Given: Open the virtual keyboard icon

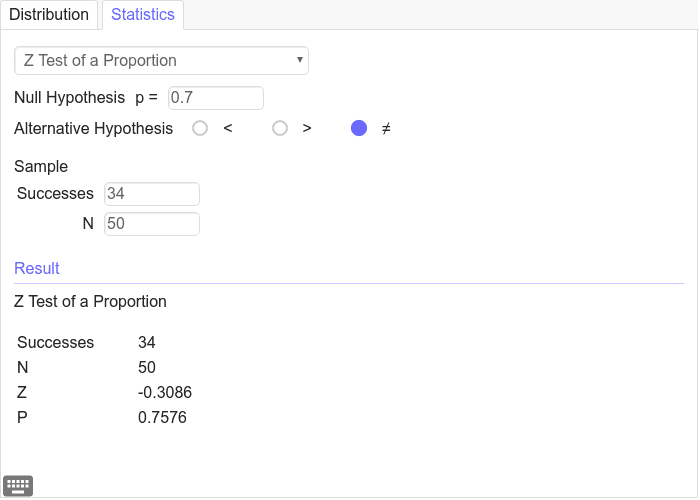Looking at the screenshot, I should click(x=18, y=485).
